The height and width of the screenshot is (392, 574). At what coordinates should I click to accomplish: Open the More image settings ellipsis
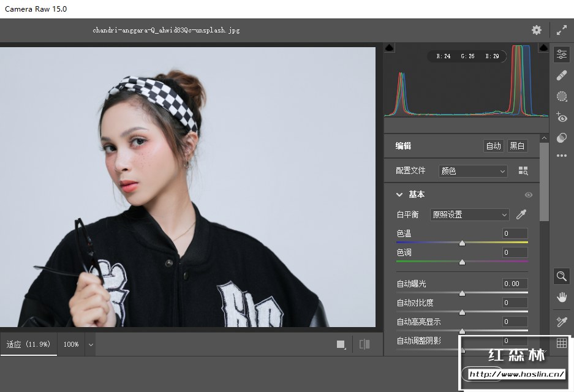click(x=562, y=156)
